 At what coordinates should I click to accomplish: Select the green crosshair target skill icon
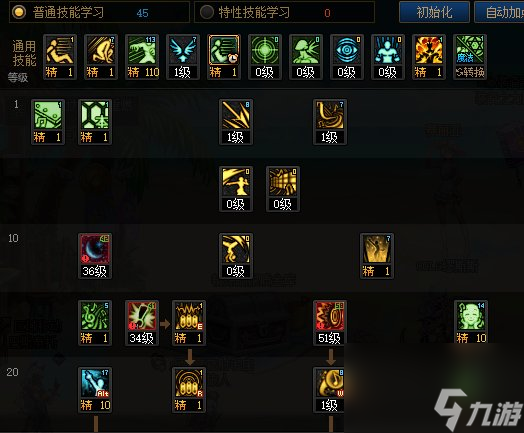pyautogui.click(x=265, y=51)
